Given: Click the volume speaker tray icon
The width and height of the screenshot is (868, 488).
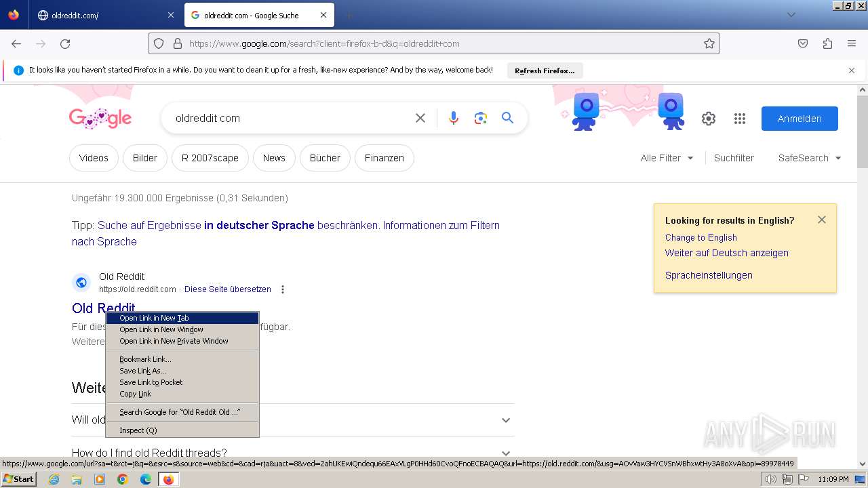Looking at the screenshot, I should click(771, 479).
